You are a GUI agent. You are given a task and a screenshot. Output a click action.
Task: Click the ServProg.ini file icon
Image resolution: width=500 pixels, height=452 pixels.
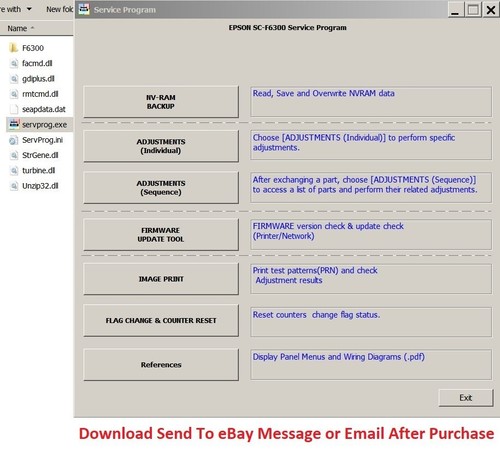14,140
